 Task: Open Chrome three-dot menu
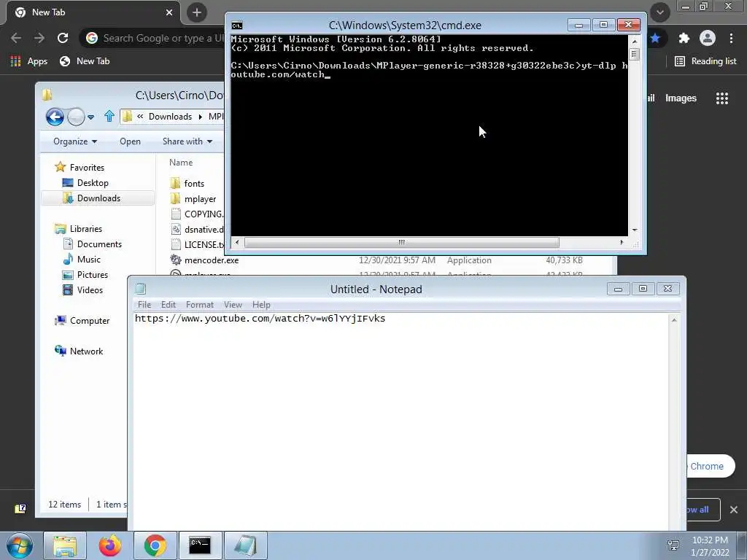coord(731,38)
